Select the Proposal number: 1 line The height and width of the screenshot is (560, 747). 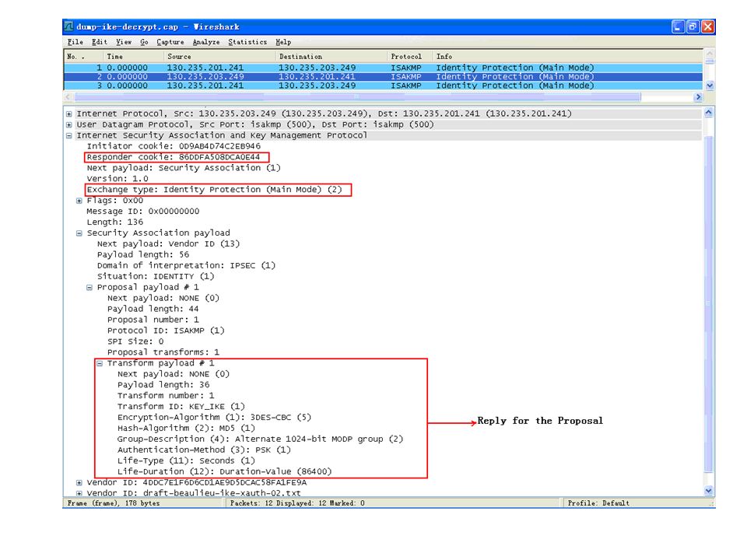click(153, 320)
